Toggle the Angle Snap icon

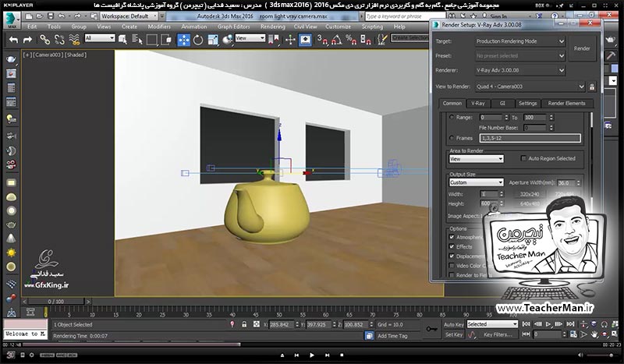tap(337, 40)
